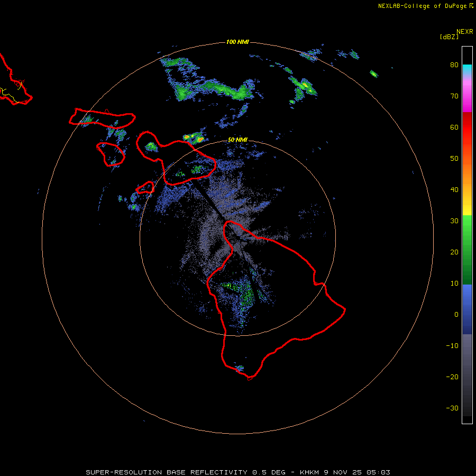Click the NEXR label above color scale
The image size is (476, 476).
464,32
